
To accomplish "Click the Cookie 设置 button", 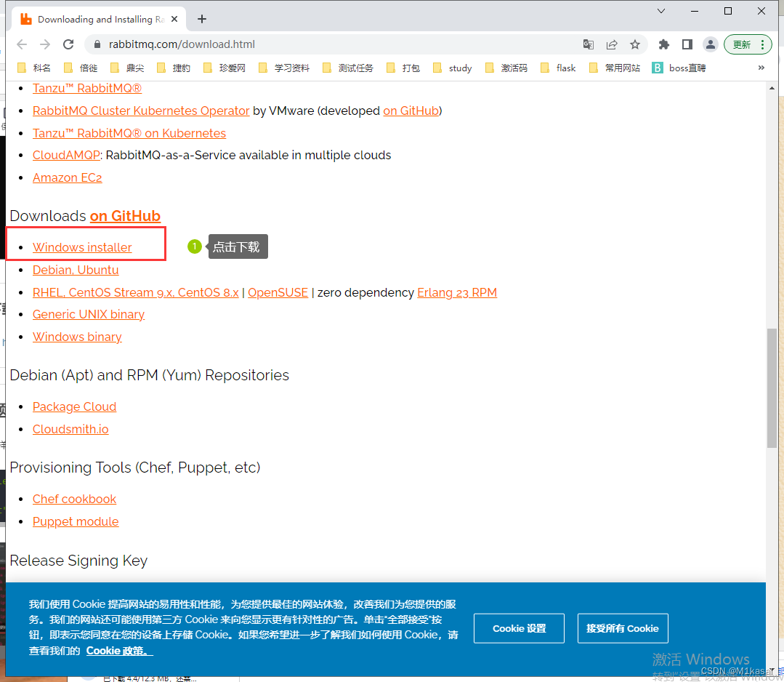I will coord(519,628).
